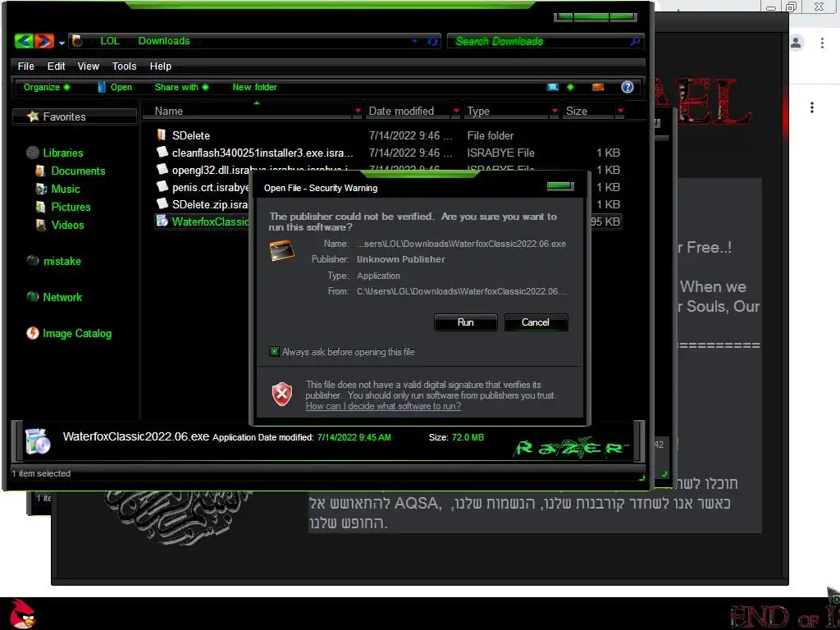The height and width of the screenshot is (630, 840).
Task: Select the mistake computer item
Action: 54,261
